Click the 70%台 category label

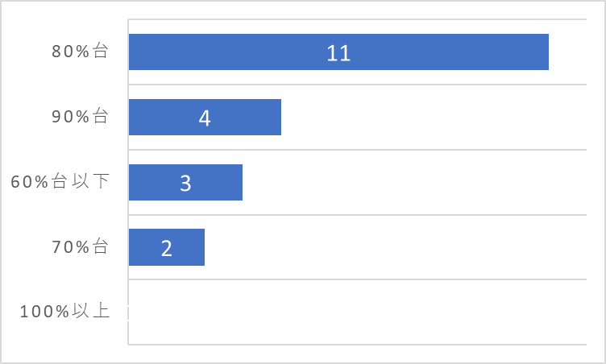point(80,246)
